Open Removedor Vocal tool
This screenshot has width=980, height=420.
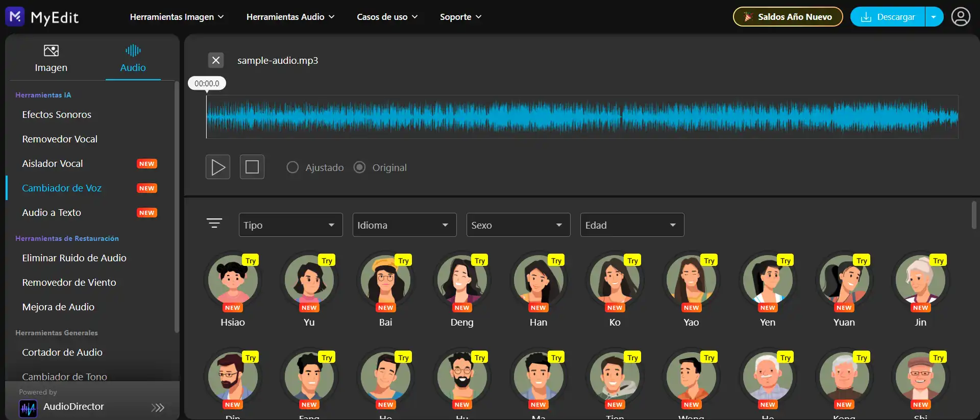click(60, 139)
